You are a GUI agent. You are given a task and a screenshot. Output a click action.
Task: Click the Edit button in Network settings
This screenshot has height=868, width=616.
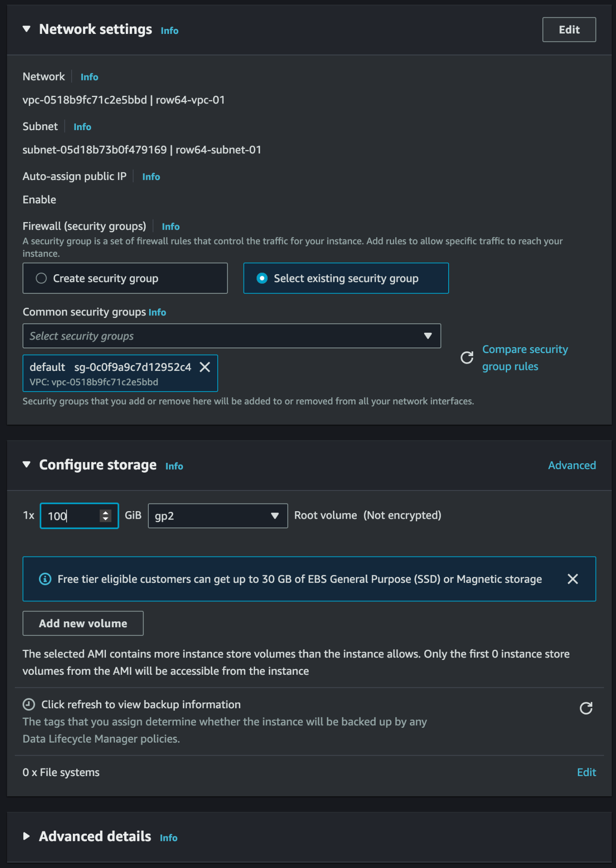pos(569,30)
